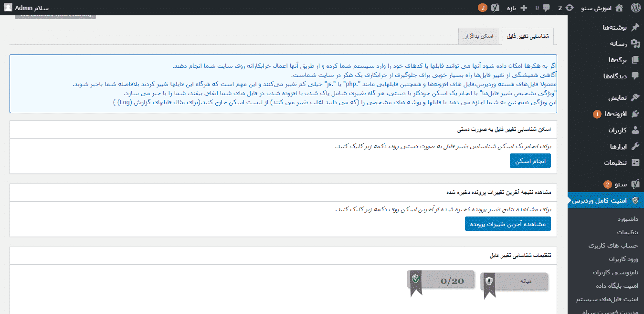644x314 pixels.
Task: Click orange badge next to سئو in sidebar
Action: (607, 184)
